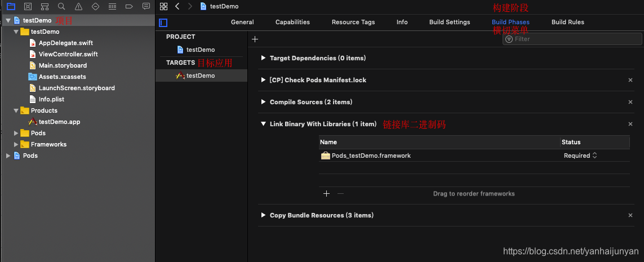The height and width of the screenshot is (262, 644).
Task: Select LaunchScreen.storyboard in navigator
Action: coord(77,88)
